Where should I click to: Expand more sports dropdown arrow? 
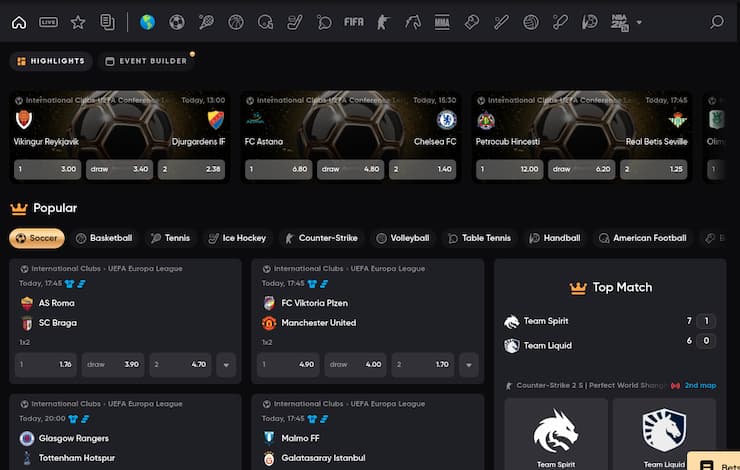(639, 22)
